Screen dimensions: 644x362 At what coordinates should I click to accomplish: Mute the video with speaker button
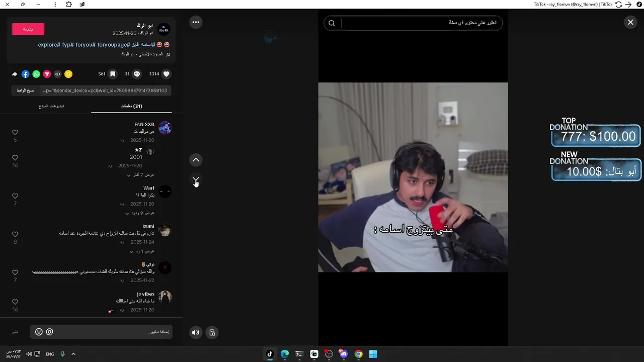point(196,332)
